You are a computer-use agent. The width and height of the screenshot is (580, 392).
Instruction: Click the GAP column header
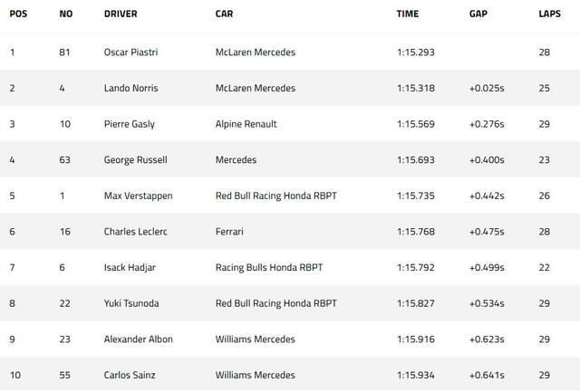[478, 15]
